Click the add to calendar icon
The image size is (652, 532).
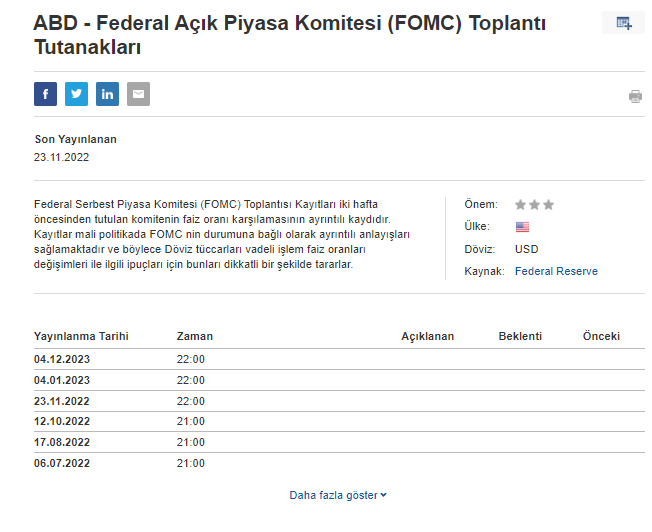[623, 23]
